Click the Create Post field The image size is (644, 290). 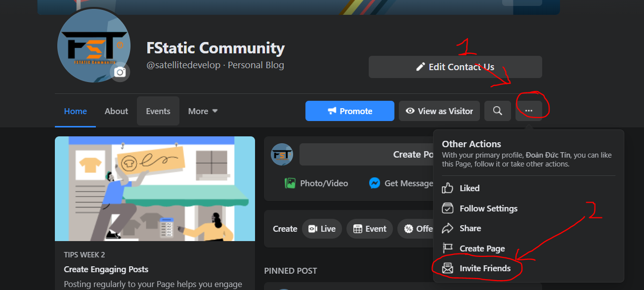tap(366, 155)
